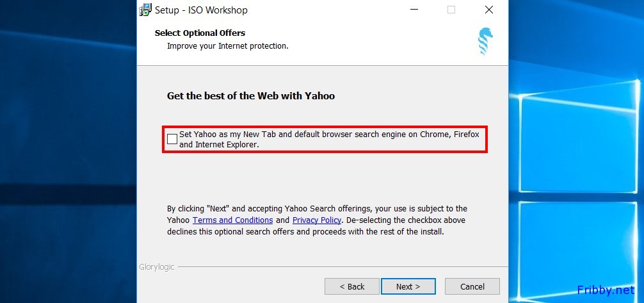The width and height of the screenshot is (644, 303).
Task: Click the Yahoo default search engine label text
Action: 329,140
